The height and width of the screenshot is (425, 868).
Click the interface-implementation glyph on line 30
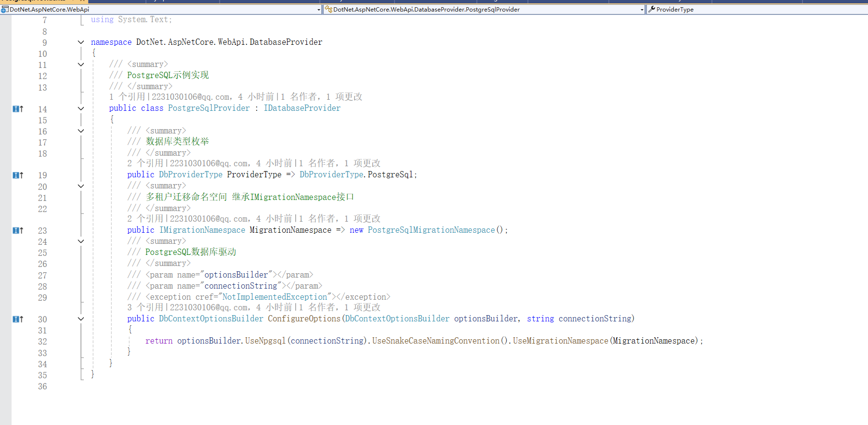pyautogui.click(x=18, y=319)
